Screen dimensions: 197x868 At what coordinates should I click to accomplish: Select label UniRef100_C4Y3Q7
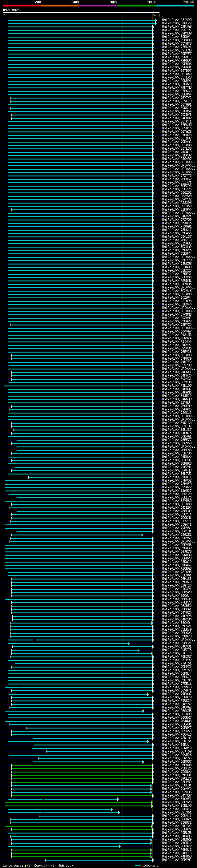pos(177,795)
